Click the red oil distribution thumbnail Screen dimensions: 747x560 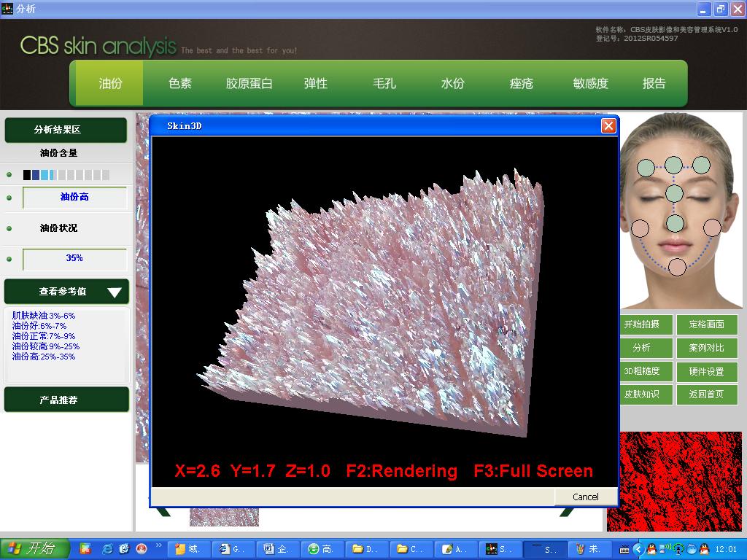click(673, 481)
